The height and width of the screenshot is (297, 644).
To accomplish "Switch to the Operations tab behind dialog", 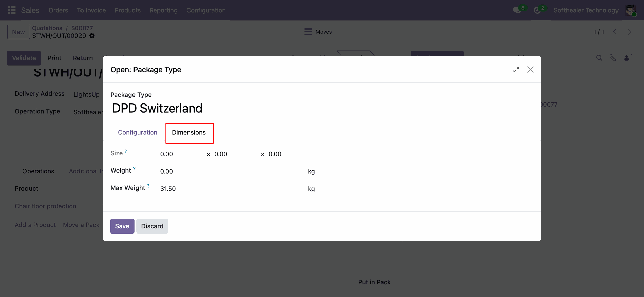I will click(38, 171).
